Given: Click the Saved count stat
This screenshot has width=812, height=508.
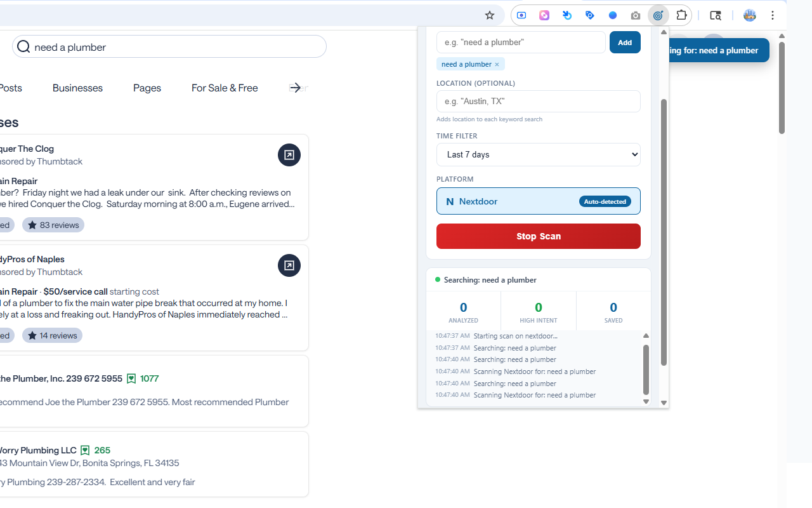Looking at the screenshot, I should point(613,311).
